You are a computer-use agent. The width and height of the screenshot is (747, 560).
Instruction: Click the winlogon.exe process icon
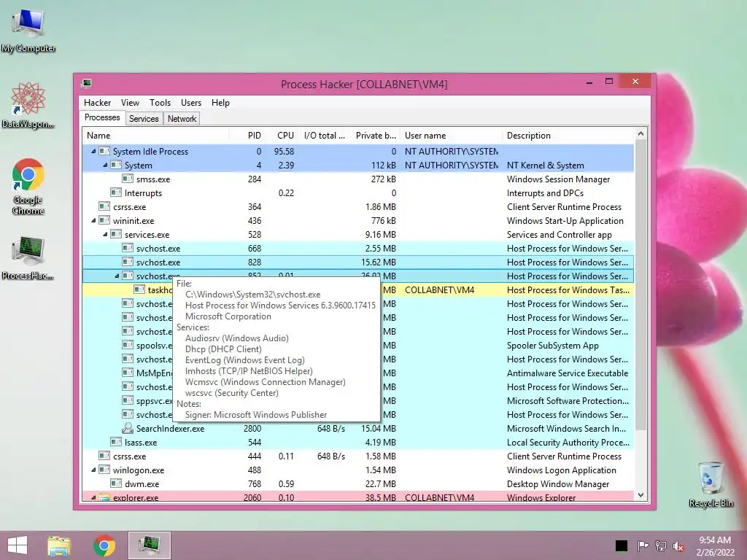pyautogui.click(x=104, y=470)
